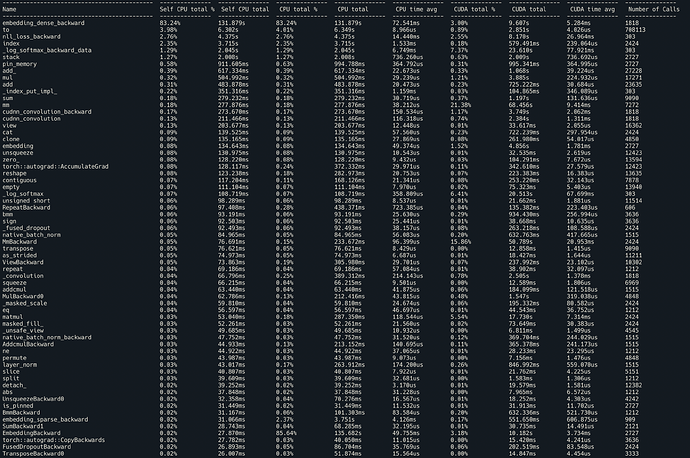Select the unsqueeze row name
This screenshot has height=458, width=690.
[18, 153]
